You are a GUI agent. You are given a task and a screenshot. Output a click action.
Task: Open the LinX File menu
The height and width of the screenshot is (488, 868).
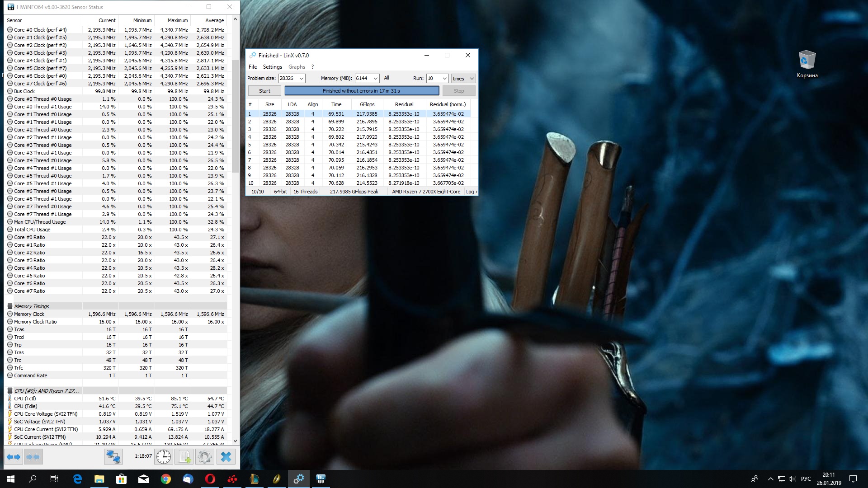(253, 67)
